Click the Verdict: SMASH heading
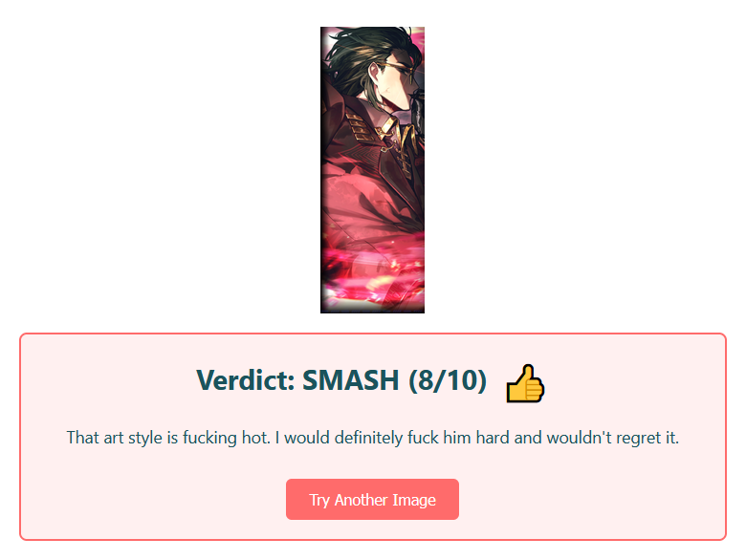The height and width of the screenshot is (560, 746). click(x=341, y=380)
